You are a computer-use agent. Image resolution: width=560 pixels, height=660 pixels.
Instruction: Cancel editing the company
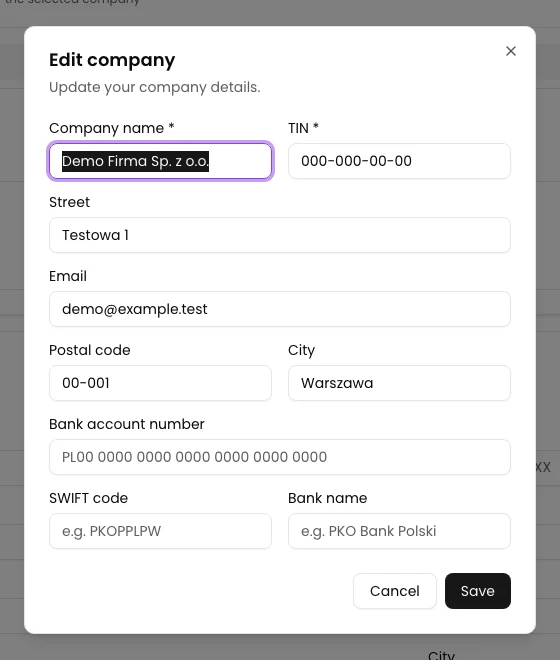click(395, 591)
